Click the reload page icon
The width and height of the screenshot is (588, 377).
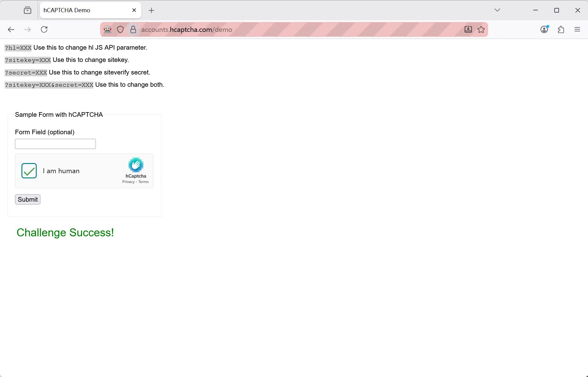point(44,29)
